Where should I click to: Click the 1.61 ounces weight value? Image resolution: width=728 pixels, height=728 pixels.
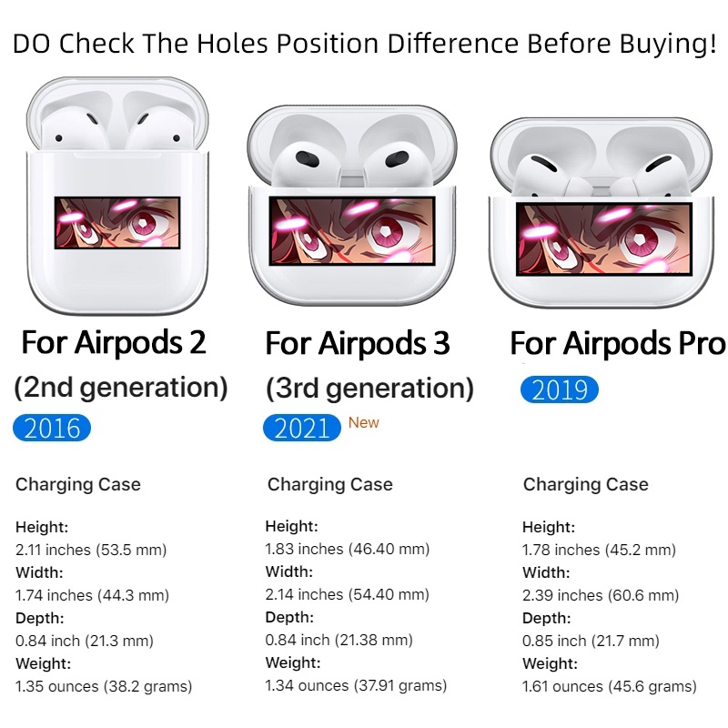pos(609,686)
